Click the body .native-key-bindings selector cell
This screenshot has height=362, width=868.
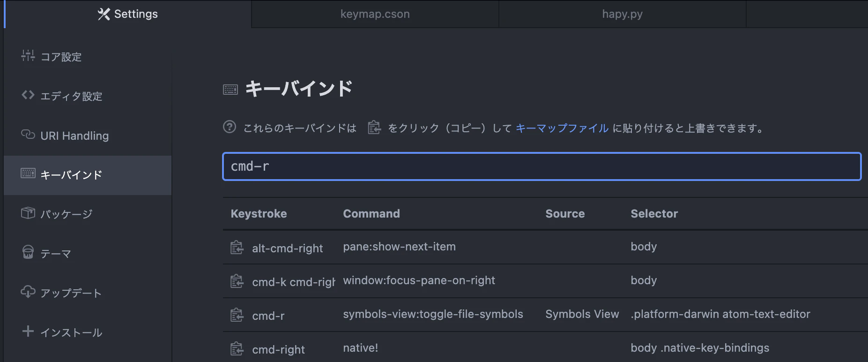click(x=700, y=348)
